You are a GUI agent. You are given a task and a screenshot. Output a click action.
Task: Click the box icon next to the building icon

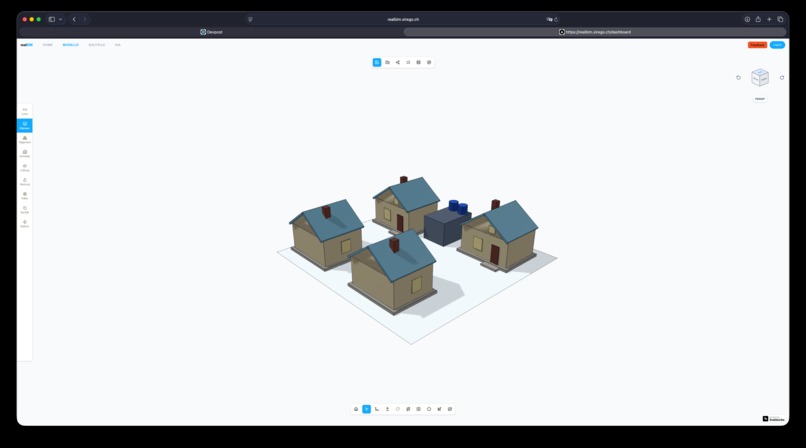[418, 409]
